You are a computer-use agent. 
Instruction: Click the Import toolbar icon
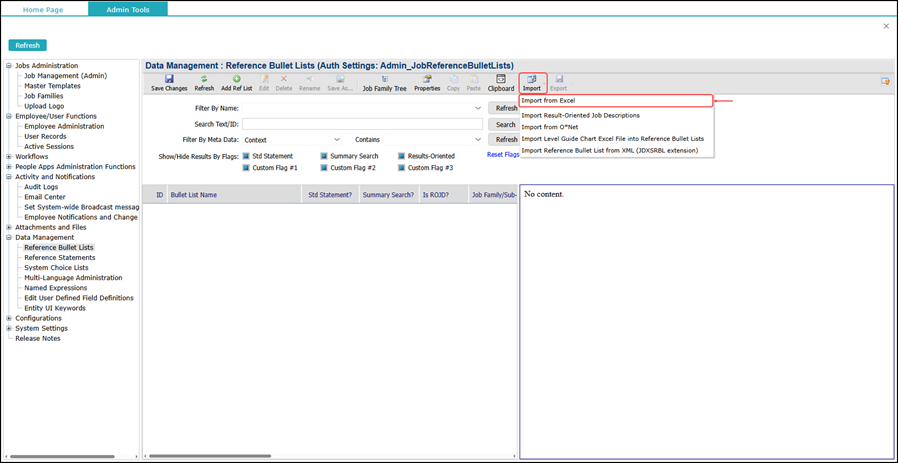pos(532,83)
